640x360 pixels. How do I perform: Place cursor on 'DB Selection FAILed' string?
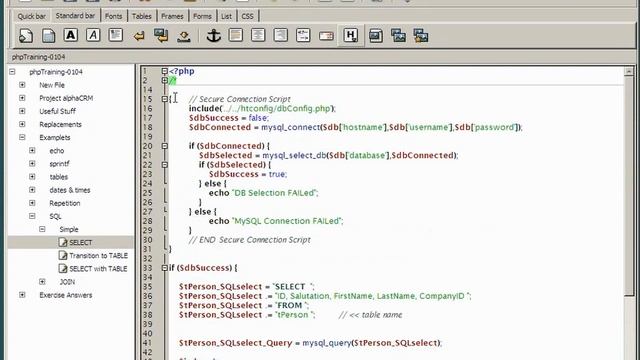pos(275,193)
